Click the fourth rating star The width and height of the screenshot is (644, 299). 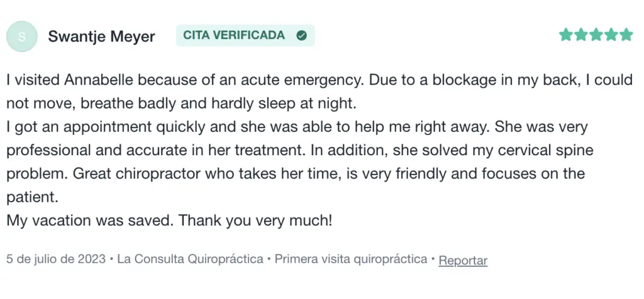tap(611, 35)
